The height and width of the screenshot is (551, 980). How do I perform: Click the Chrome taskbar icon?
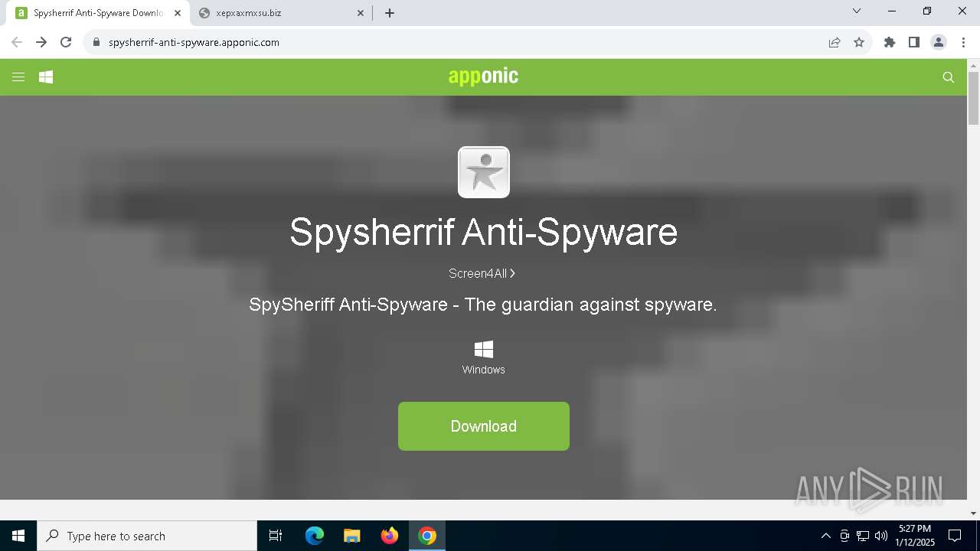427,536
